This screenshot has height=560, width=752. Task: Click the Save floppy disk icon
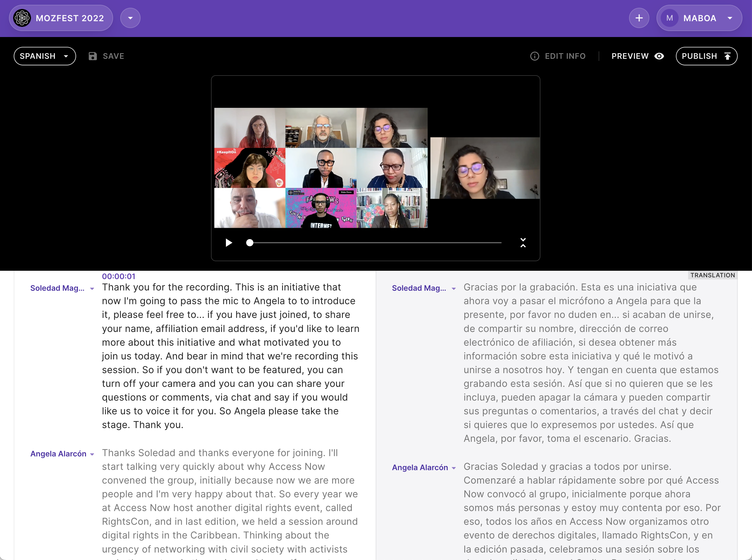pyautogui.click(x=93, y=56)
